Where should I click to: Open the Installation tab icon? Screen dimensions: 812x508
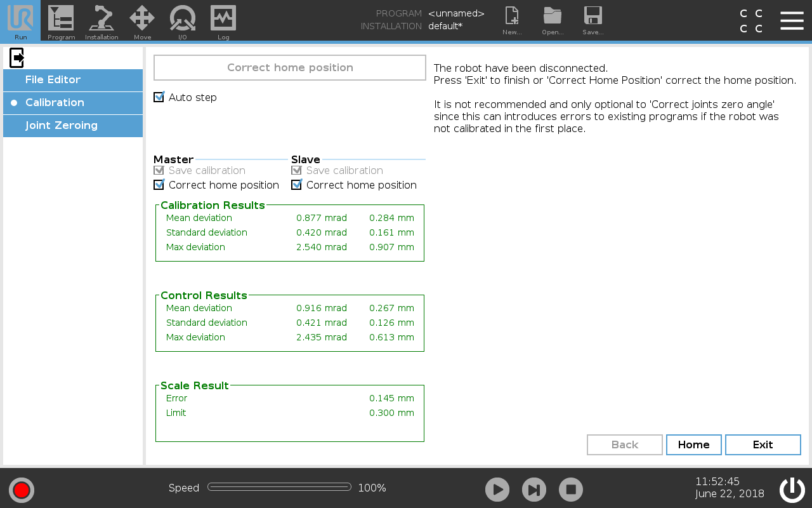[x=101, y=19]
